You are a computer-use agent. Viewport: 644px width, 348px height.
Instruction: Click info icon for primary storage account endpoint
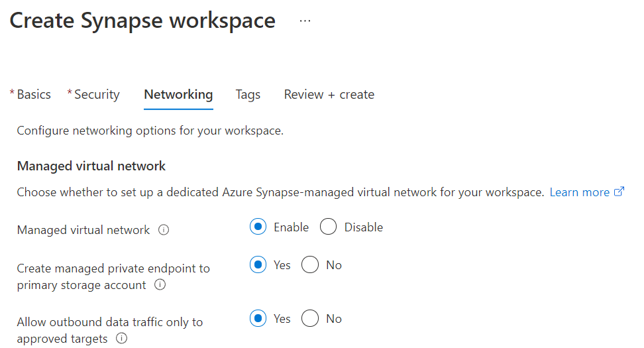(x=160, y=285)
